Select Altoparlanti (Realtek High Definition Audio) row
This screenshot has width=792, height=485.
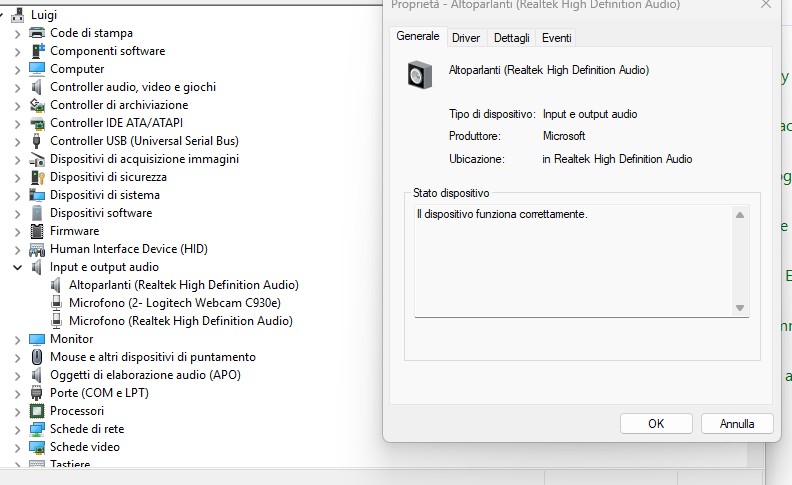184,285
